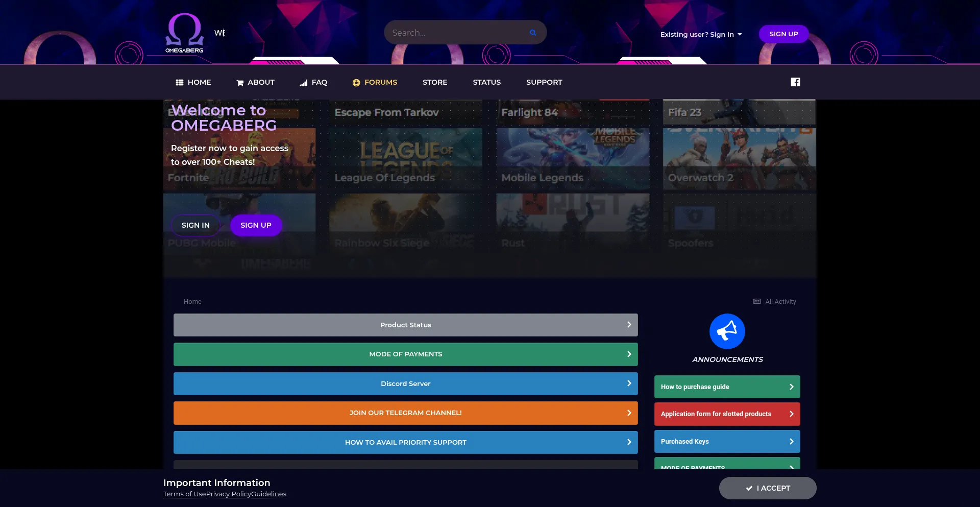Expand the Discord Server row arrow
The height and width of the screenshot is (507, 980).
click(629, 383)
